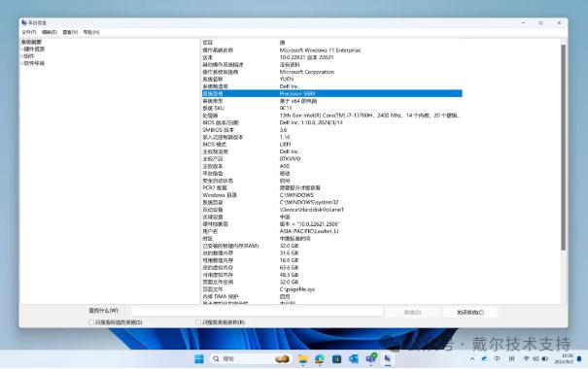Open Microsoft Teams from the taskbar
Screen dimensions: 588x369
coord(371,358)
